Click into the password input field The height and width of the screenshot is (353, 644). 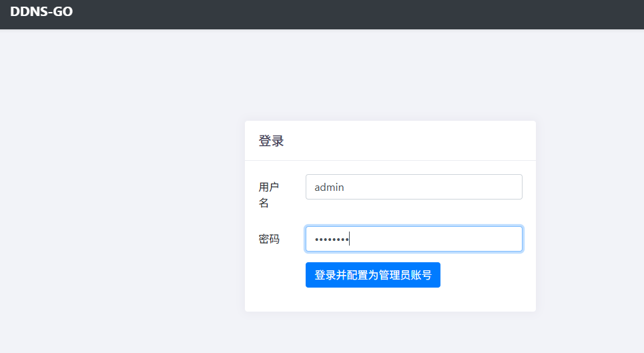414,238
